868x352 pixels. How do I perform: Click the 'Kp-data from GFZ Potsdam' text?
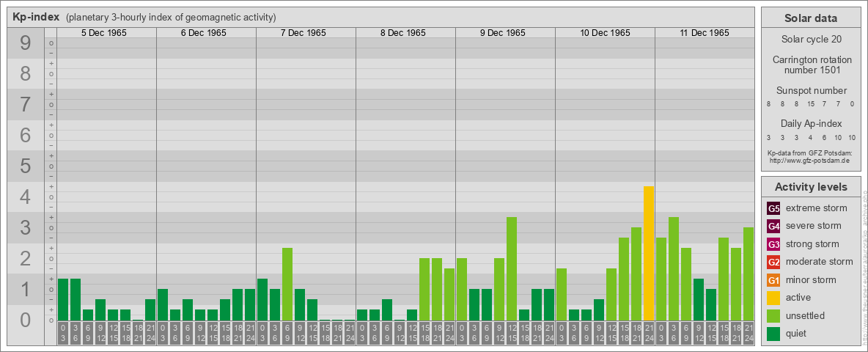click(811, 153)
